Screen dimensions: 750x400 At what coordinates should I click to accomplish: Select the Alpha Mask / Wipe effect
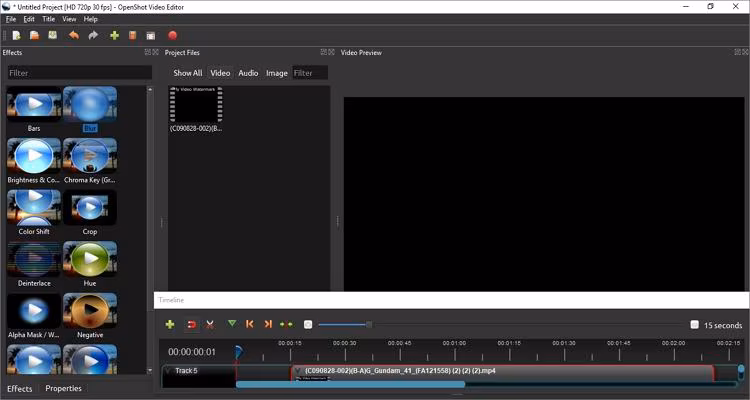tap(34, 316)
